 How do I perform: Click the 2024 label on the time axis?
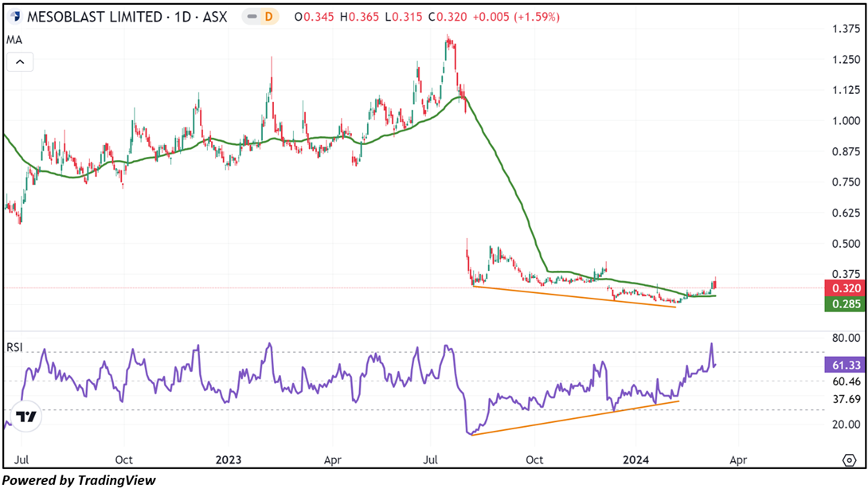click(635, 460)
